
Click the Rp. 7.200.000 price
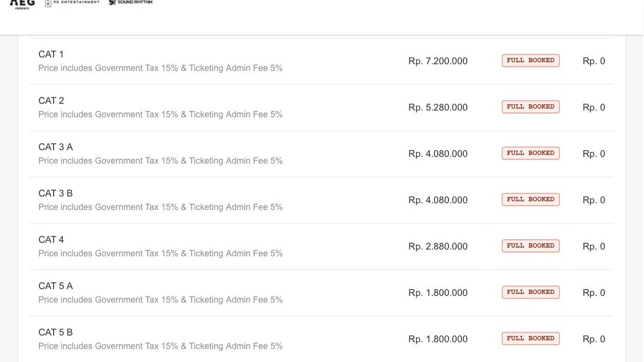[x=438, y=61]
